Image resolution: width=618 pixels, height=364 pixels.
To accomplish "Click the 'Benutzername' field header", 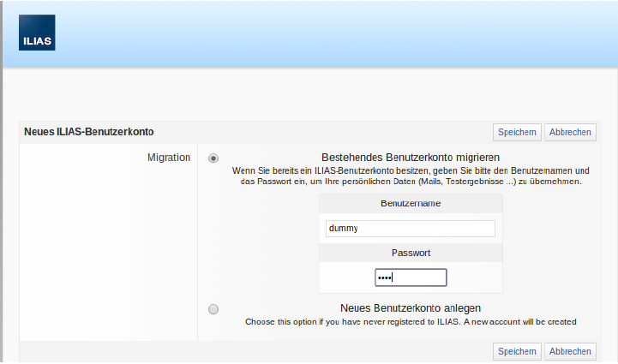I will point(411,203).
